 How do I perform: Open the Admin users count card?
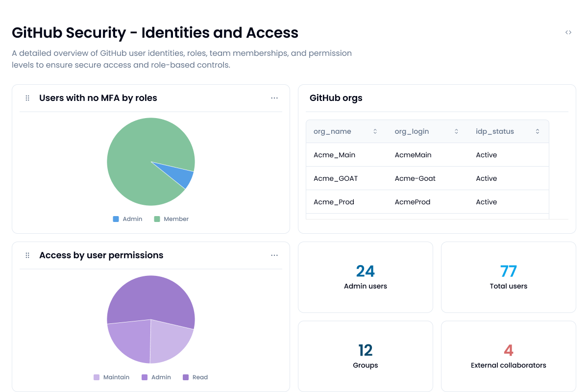(365, 277)
